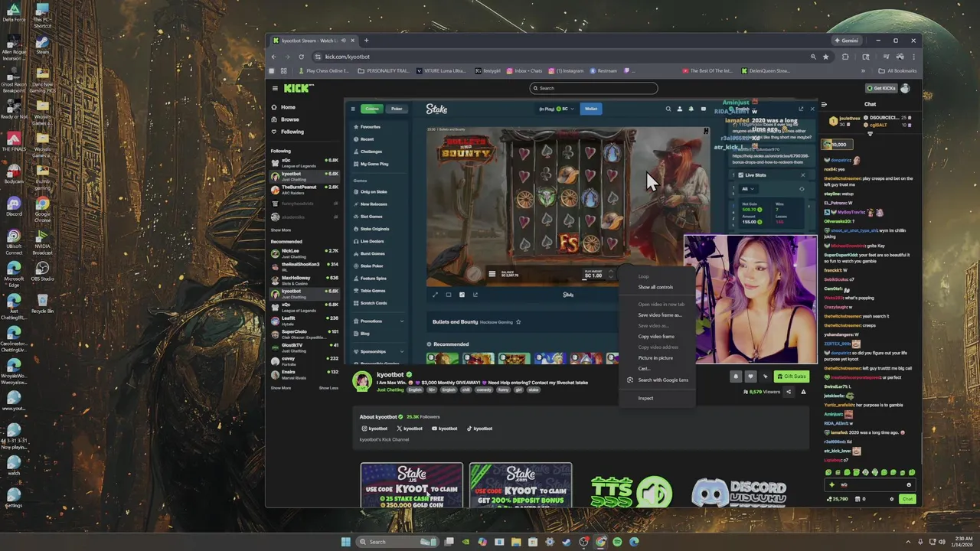Select the Discord desktop shortcut
This screenshot has height=551, width=980.
14,207
